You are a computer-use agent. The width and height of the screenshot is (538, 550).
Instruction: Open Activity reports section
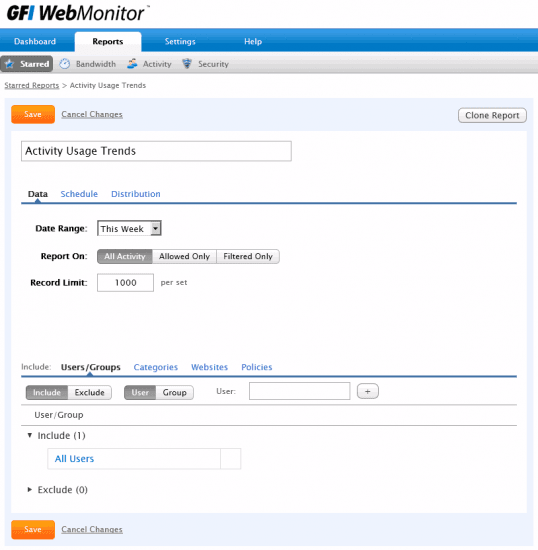tap(157, 64)
